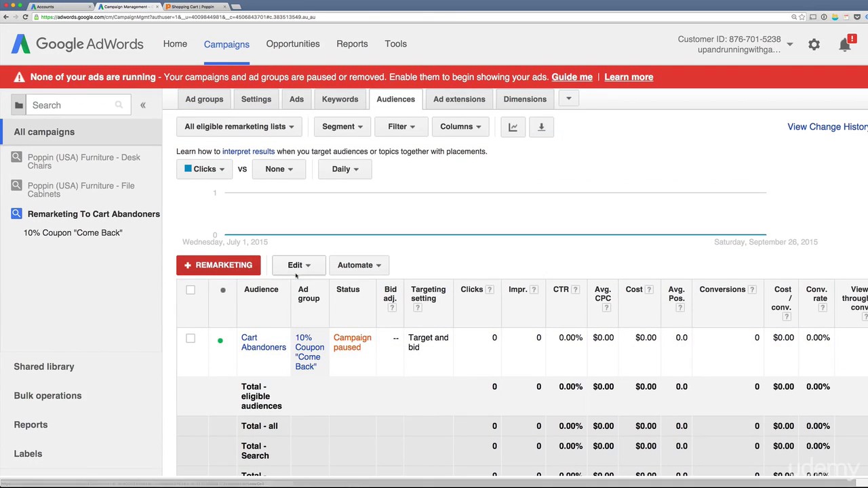Screen dimensions: 868x488
Task: Open the settings gear menu
Action: point(814,45)
